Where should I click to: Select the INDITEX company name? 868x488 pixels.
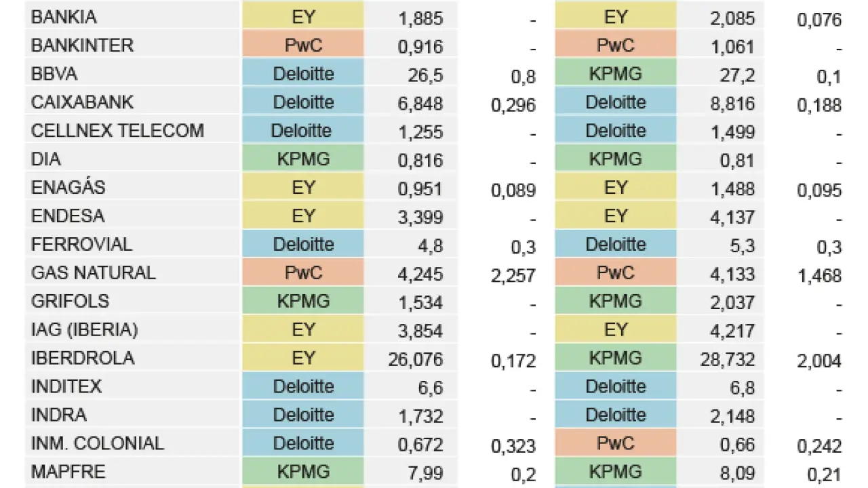66,386
